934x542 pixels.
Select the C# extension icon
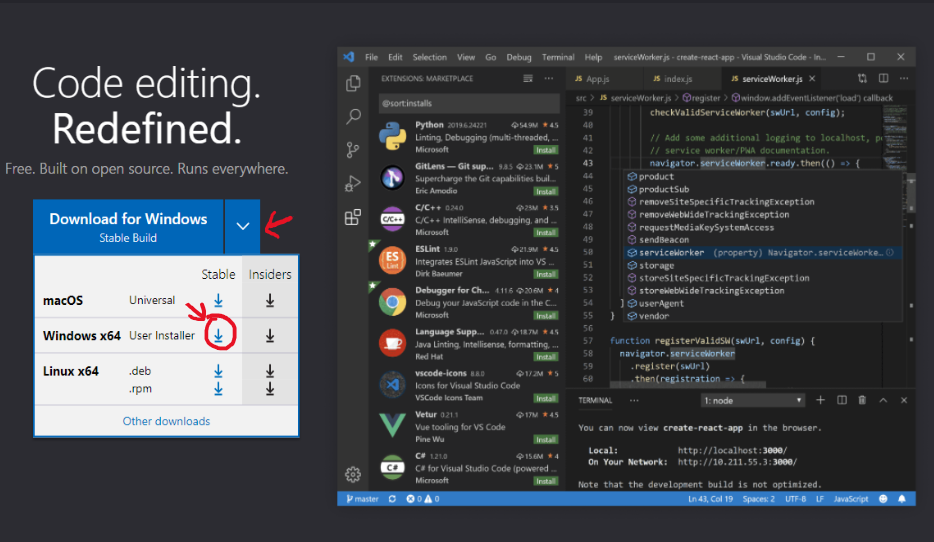click(x=393, y=468)
